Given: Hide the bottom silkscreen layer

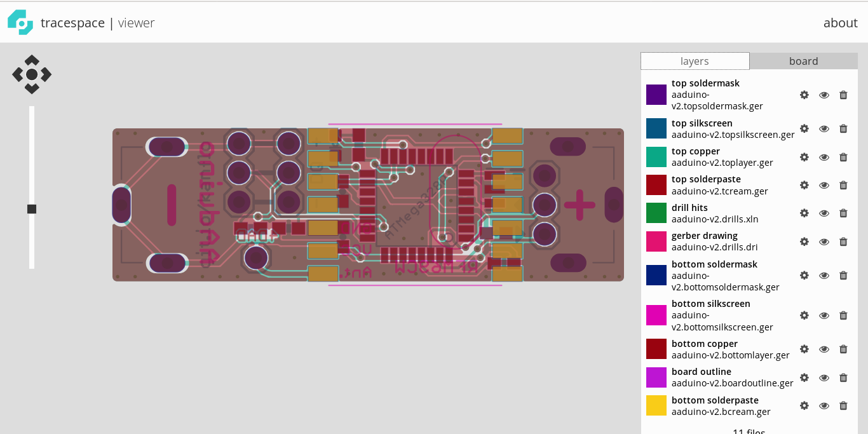Looking at the screenshot, I should (824, 315).
